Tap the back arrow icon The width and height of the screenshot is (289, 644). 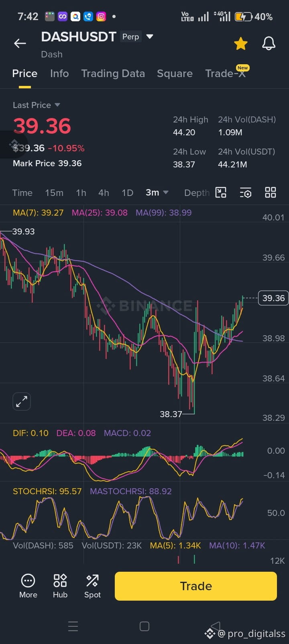pyautogui.click(x=20, y=43)
